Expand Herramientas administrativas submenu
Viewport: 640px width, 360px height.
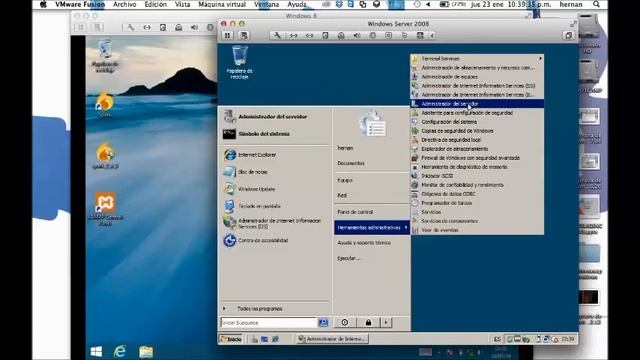pyautogui.click(x=372, y=228)
